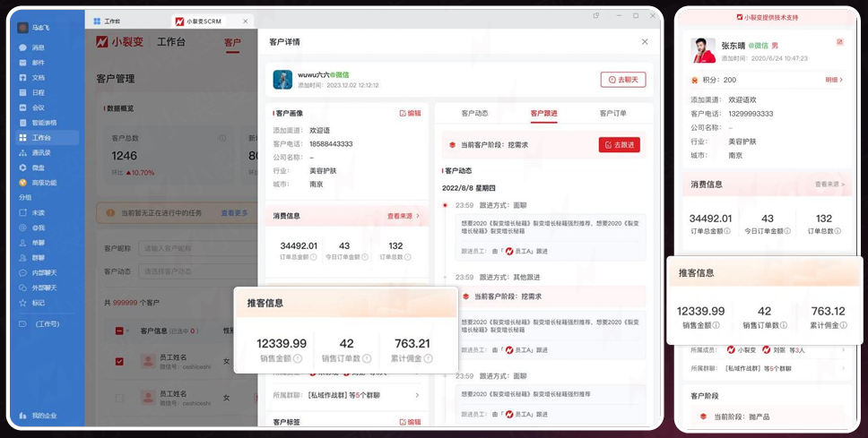Image resolution: width=868 pixels, height=438 pixels.
Task: Expand the 所属群聊 私域作战群 row
Action: 416,394
